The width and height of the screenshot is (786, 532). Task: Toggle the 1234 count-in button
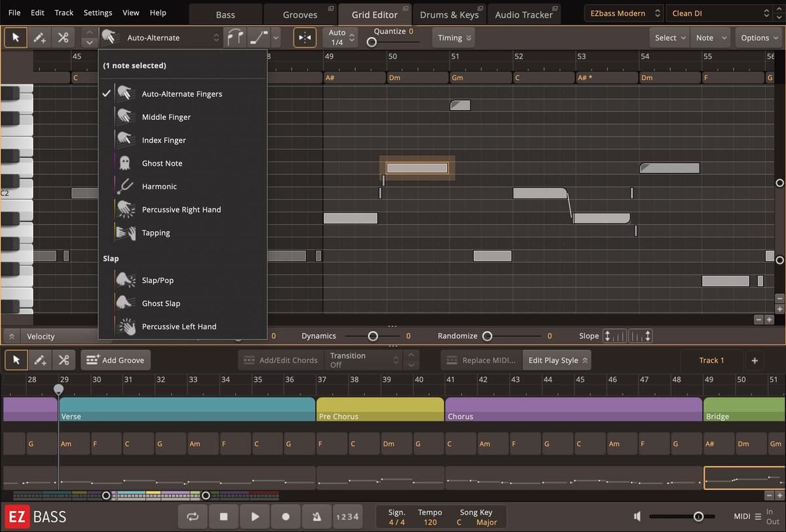click(x=347, y=516)
